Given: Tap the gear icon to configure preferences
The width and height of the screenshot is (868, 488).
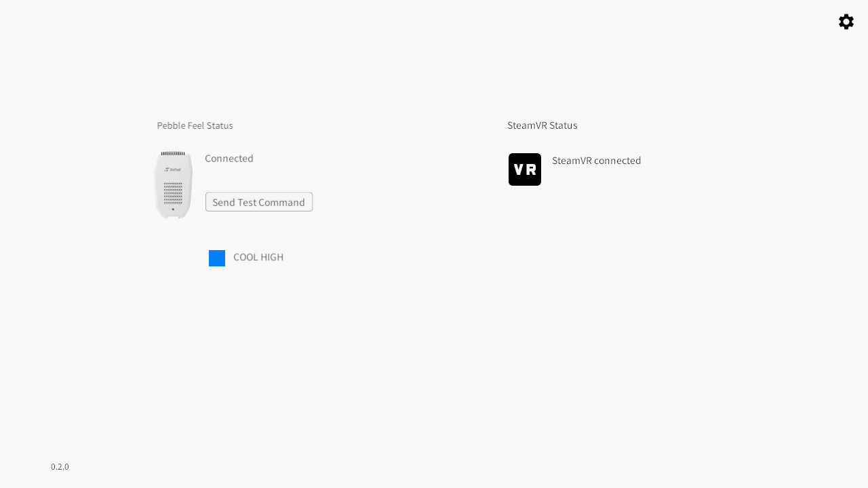Looking at the screenshot, I should (846, 21).
